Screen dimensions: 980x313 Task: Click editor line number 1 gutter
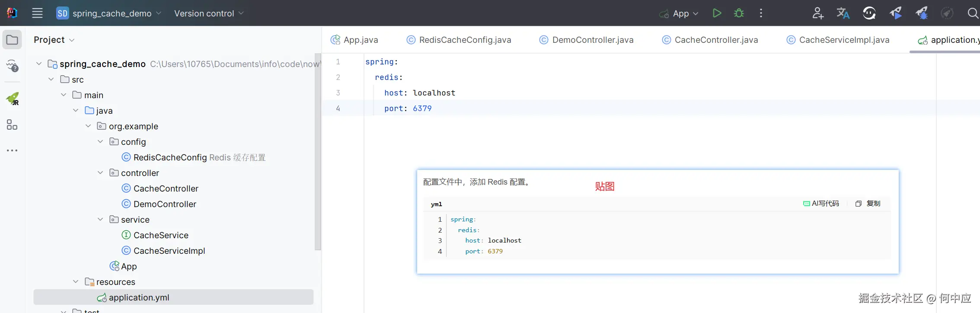338,62
